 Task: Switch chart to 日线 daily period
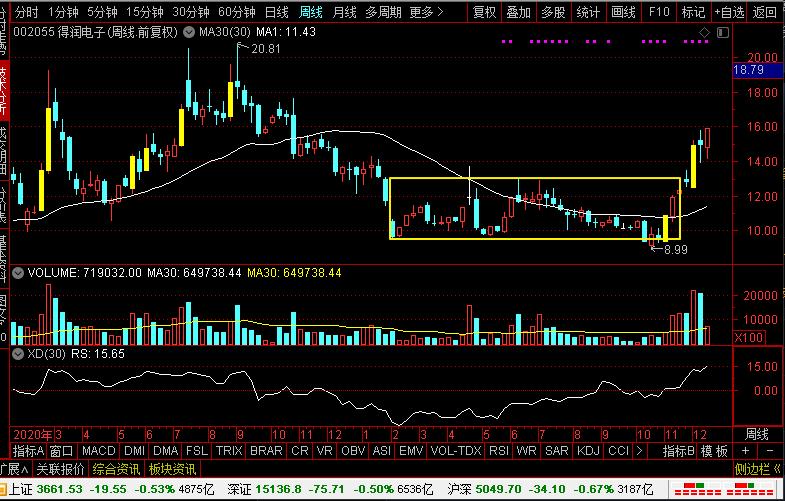(277, 12)
